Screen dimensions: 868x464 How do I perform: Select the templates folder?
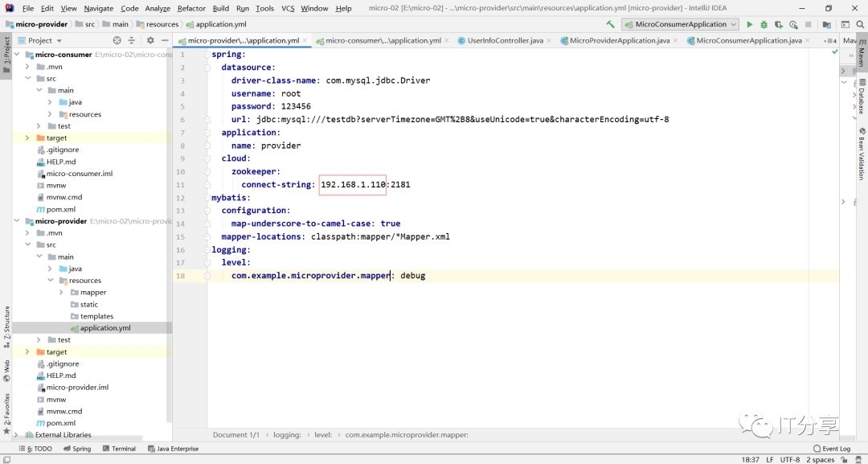point(92,316)
